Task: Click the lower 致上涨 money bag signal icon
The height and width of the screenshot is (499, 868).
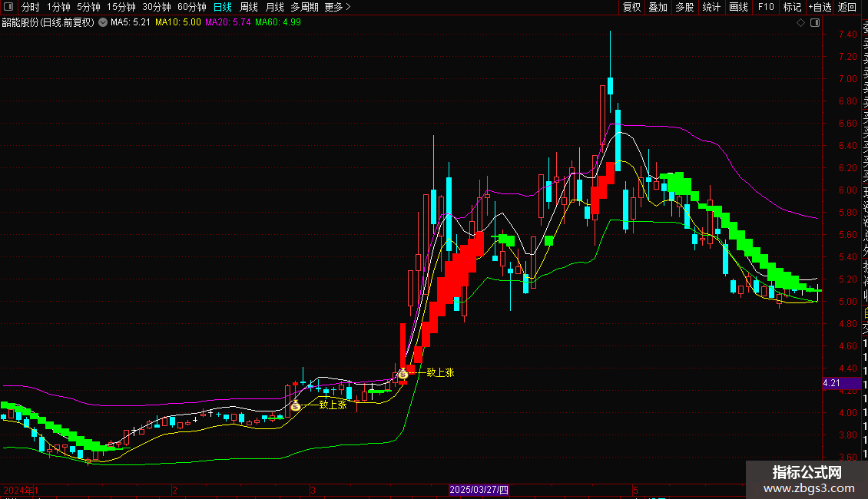Action: (296, 406)
